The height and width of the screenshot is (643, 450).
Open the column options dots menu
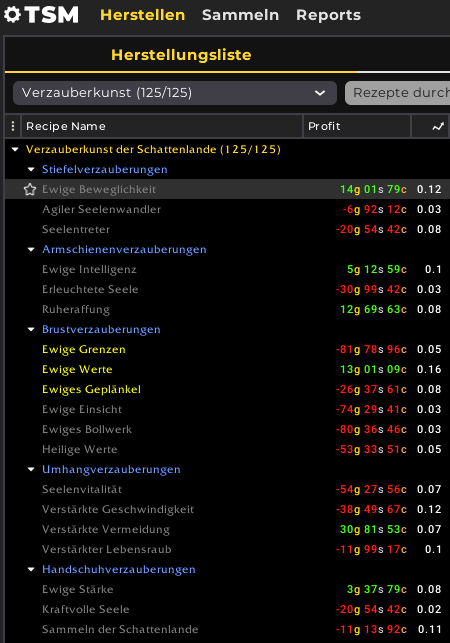(13, 126)
